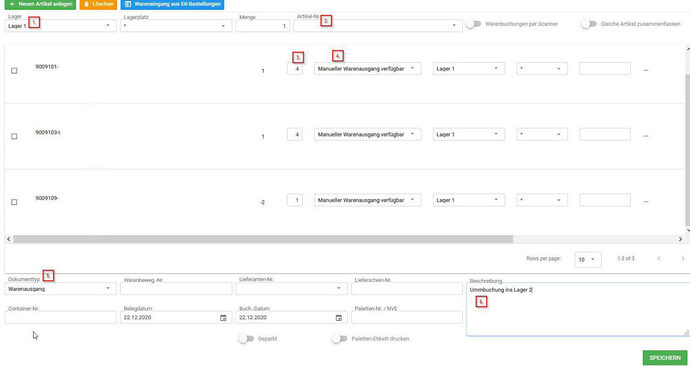The image size is (690, 367).
Task: Open Lagerplatz '*' dropdown in row 9009101-
Action: [542, 69]
